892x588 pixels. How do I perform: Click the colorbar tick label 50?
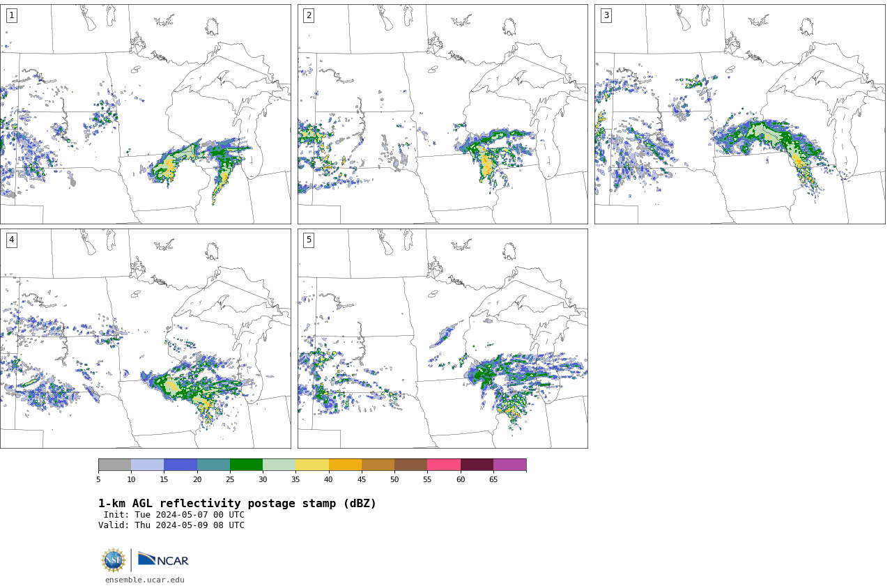pos(394,479)
